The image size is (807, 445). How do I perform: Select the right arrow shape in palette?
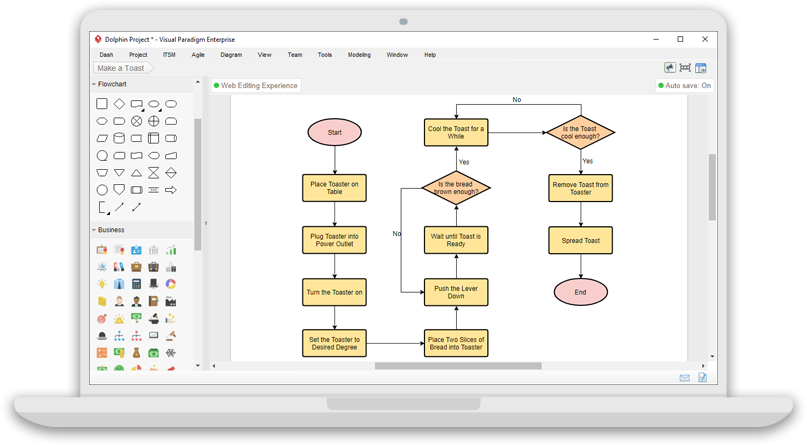point(171,190)
